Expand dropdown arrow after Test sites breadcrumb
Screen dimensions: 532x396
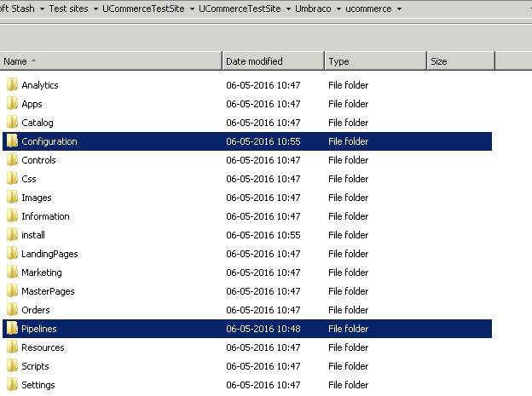95,9
